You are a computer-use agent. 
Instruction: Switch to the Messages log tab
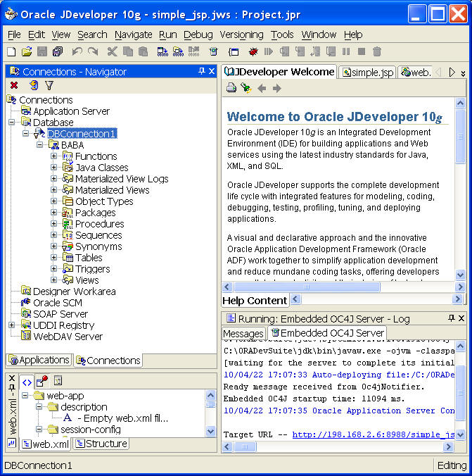[x=243, y=333]
